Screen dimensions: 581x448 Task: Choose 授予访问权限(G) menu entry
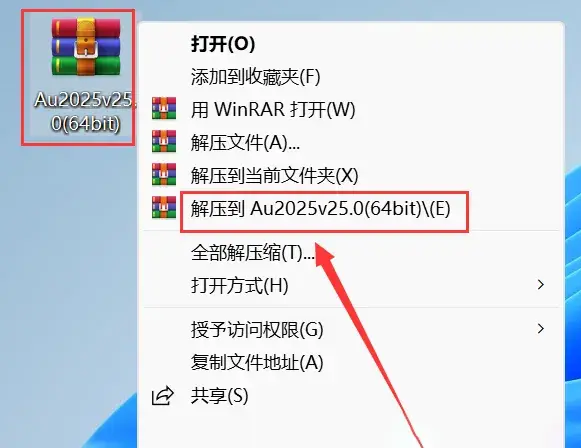(x=351, y=329)
